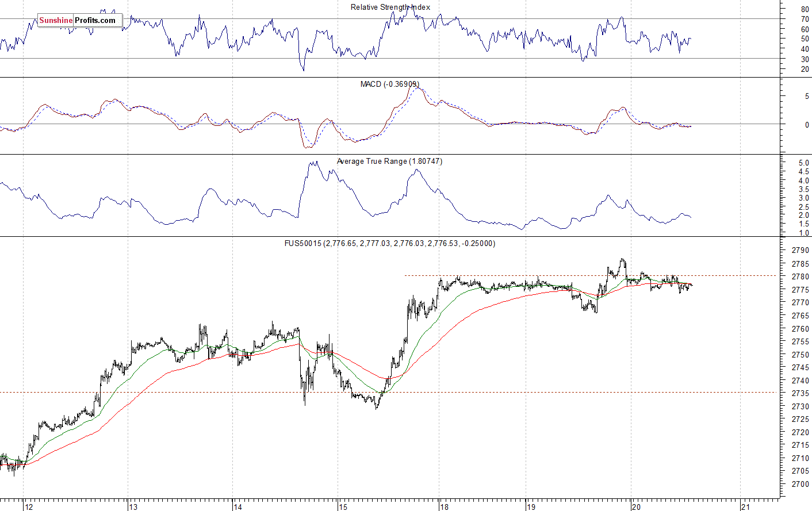The width and height of the screenshot is (812, 511).
Task: Select the Average True Range (1.80747) title
Action: click(389, 162)
